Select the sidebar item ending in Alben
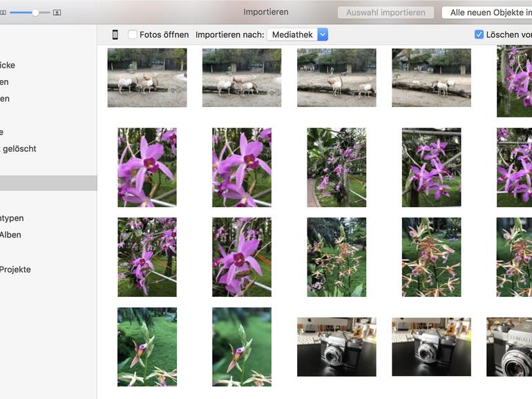532x399 pixels. tap(10, 235)
